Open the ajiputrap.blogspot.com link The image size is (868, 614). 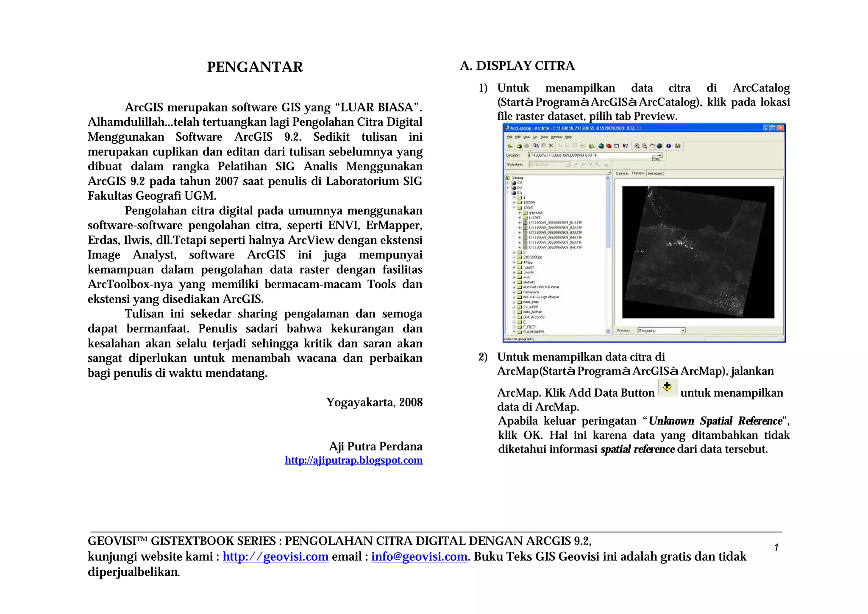coord(353,460)
